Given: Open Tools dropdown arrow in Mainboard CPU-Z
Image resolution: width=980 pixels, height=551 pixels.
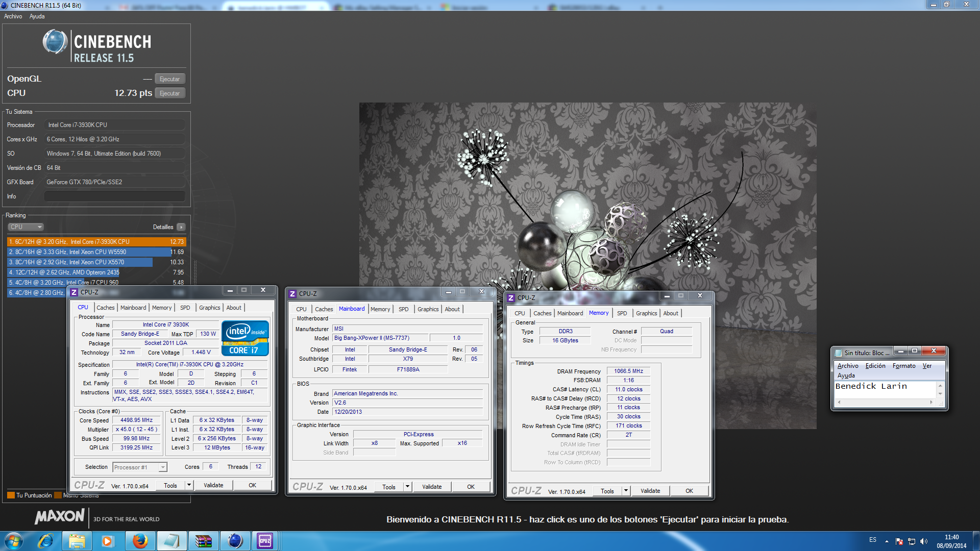Looking at the screenshot, I should (x=408, y=487).
